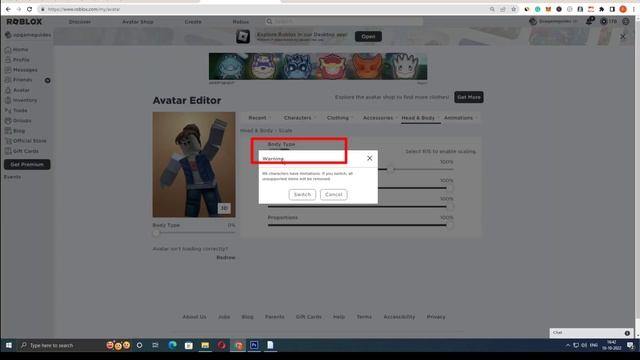Click Switch in the Warning dialog
640x360 pixels.
tap(302, 195)
